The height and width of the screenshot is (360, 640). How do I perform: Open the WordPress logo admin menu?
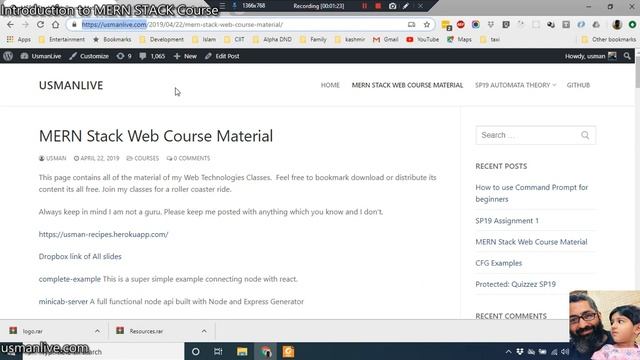coord(8,56)
